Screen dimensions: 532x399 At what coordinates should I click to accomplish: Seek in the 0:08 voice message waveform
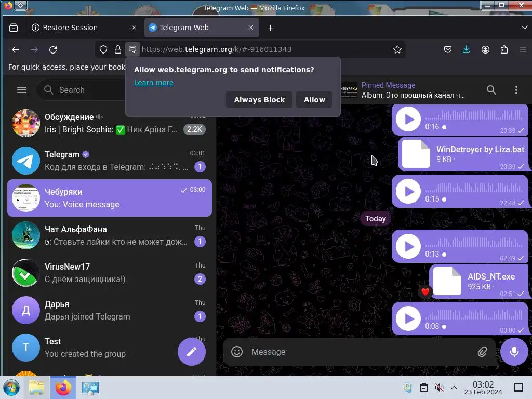click(474, 315)
